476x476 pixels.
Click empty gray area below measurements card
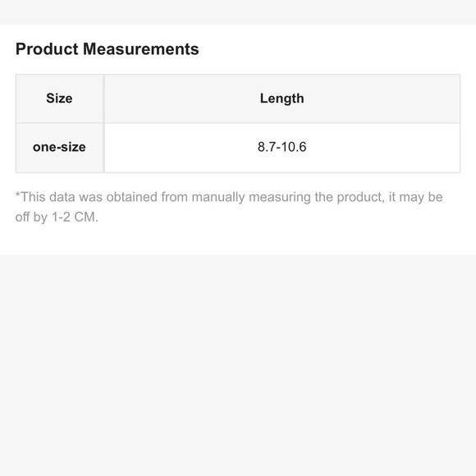238,365
